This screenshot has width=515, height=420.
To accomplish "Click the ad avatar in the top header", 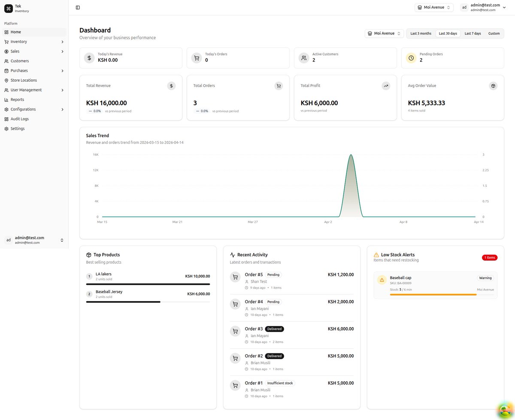I will [x=464, y=7].
